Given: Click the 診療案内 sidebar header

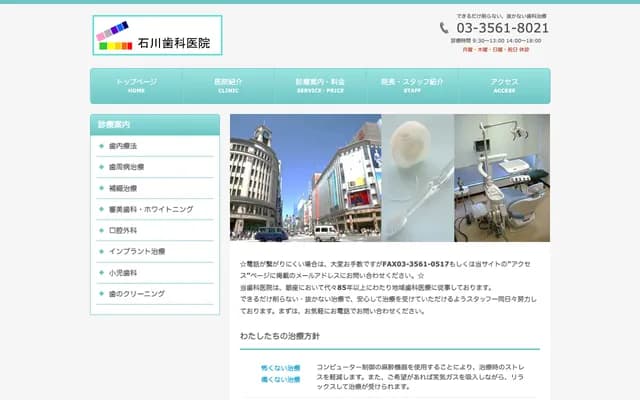Looking at the screenshot, I should (x=155, y=124).
